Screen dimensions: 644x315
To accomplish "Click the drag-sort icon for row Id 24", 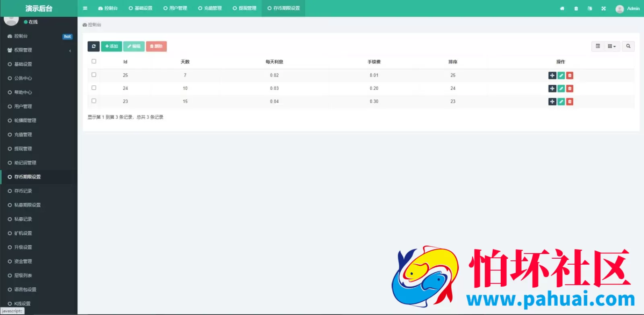I will pyautogui.click(x=552, y=89).
